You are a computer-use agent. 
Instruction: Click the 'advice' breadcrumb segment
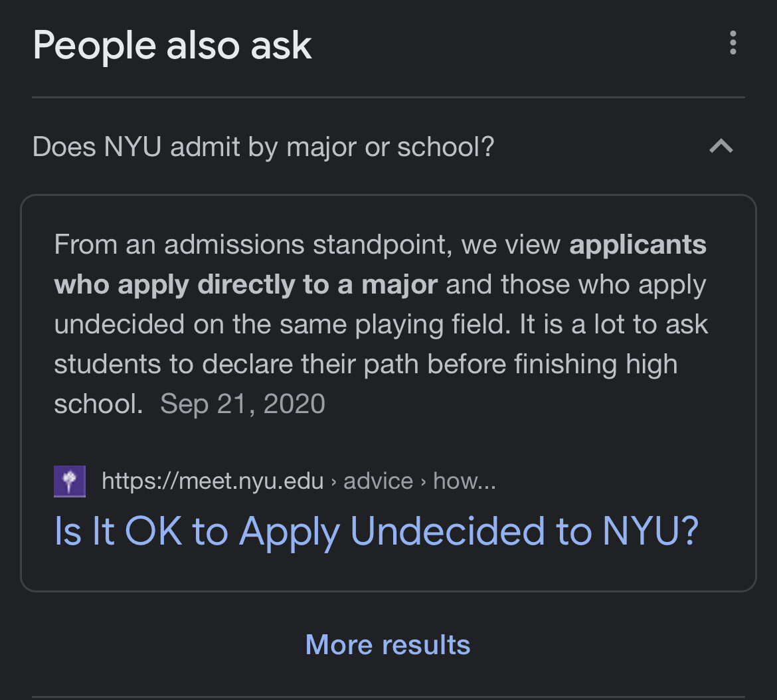[378, 481]
